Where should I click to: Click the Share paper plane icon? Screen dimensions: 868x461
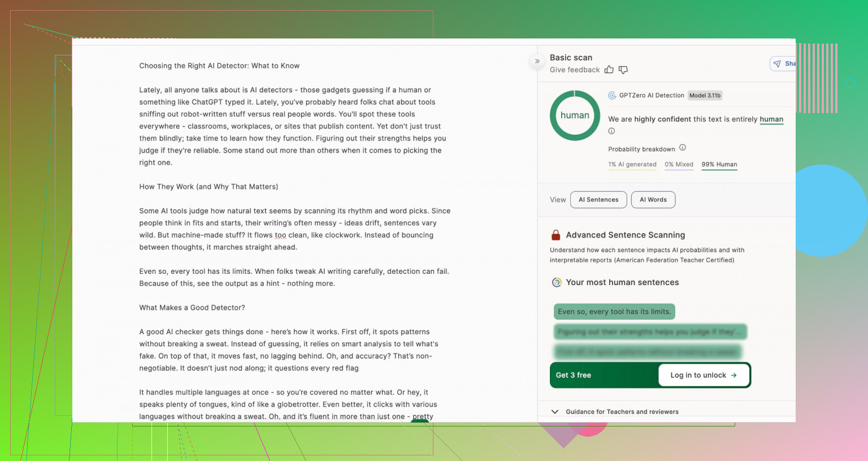pos(778,64)
